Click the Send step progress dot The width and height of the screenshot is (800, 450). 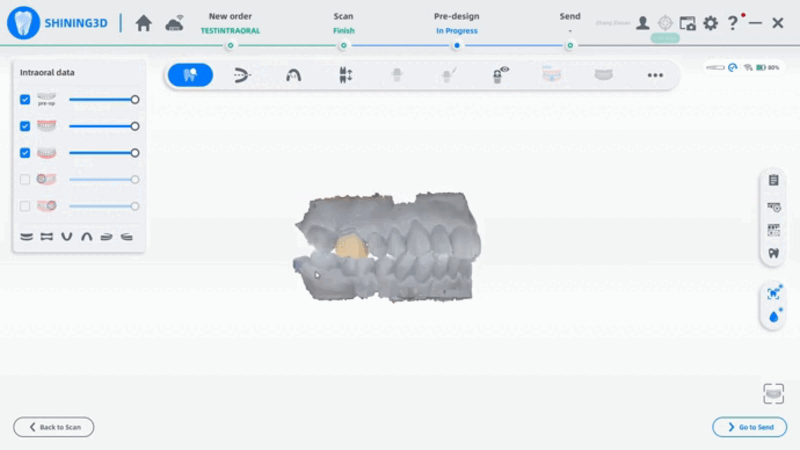tap(570, 45)
